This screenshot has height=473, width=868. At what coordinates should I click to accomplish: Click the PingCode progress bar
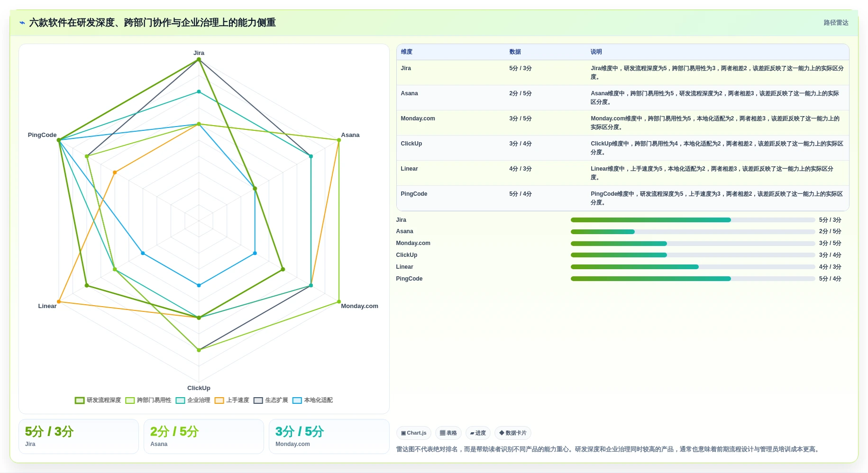[693, 279]
